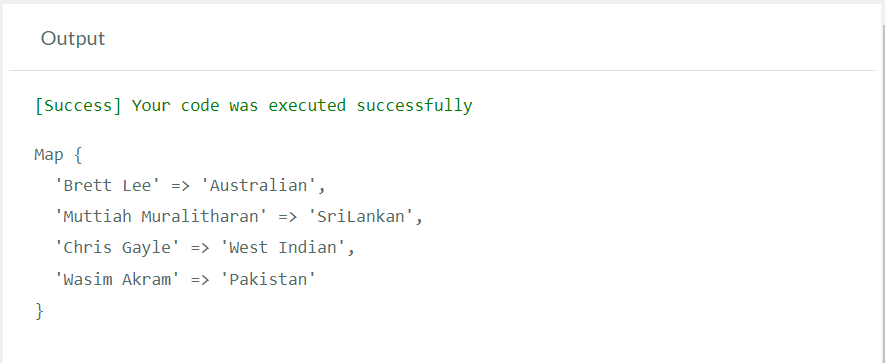Click the arrow after 'Brett Lee'
885x363 pixels.
point(181,186)
